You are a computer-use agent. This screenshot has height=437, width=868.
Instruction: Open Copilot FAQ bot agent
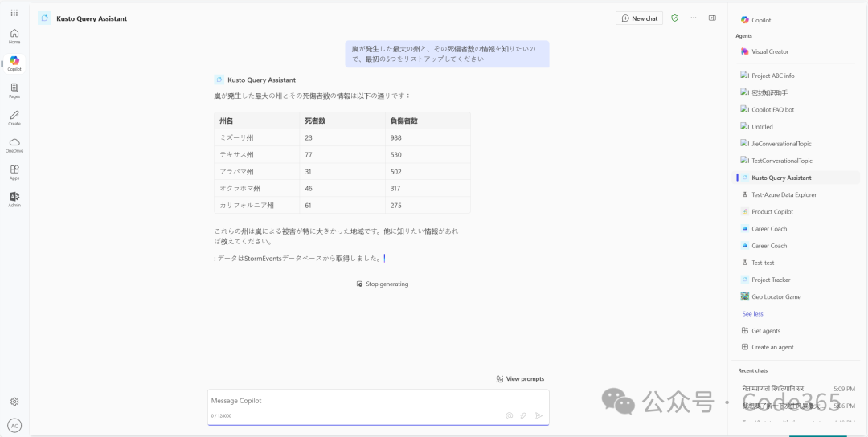pyautogui.click(x=768, y=109)
